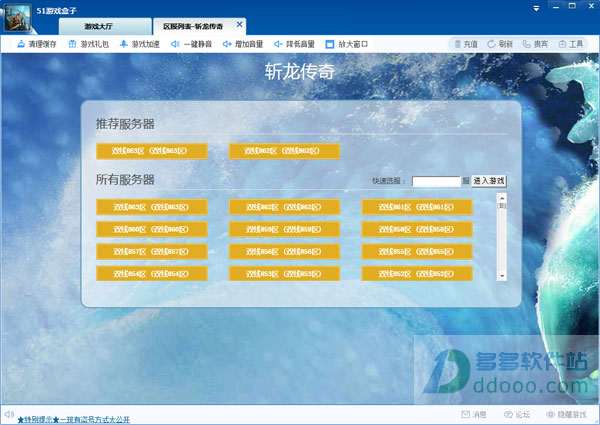Choose 双线863区 under 所有服务器
The height and width of the screenshot is (425, 600).
152,207
